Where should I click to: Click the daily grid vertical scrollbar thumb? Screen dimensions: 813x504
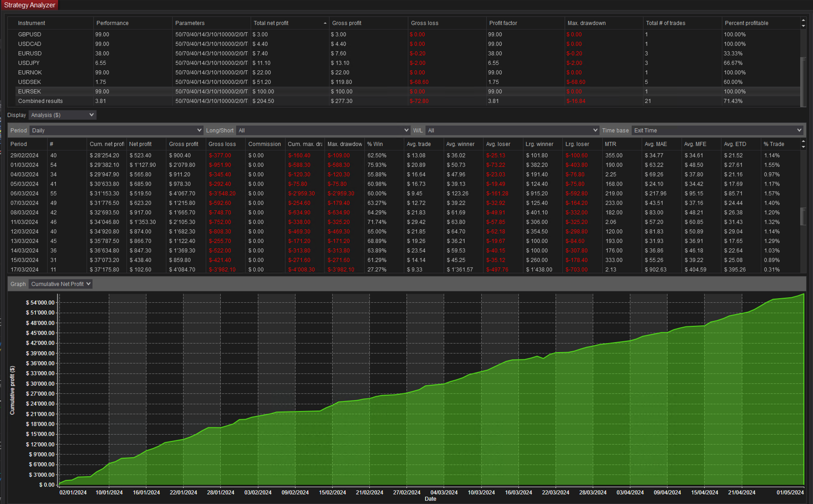click(x=803, y=216)
